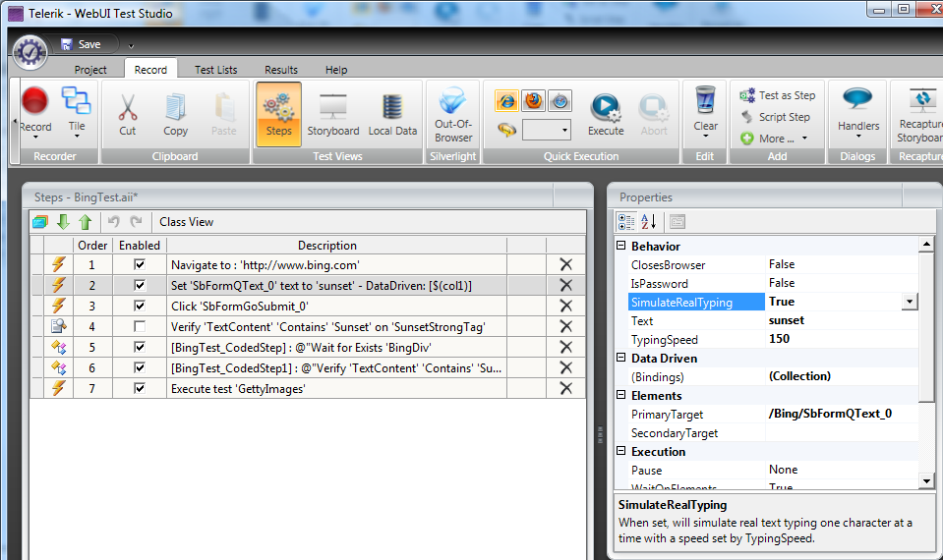Click the Enabled column header
Image resolution: width=943 pixels, height=560 pixels.
click(140, 246)
